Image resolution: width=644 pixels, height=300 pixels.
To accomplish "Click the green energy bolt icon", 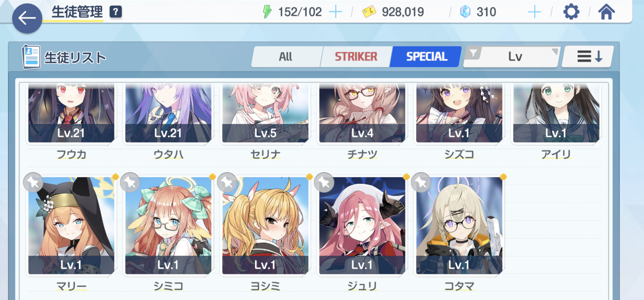I will tap(267, 12).
